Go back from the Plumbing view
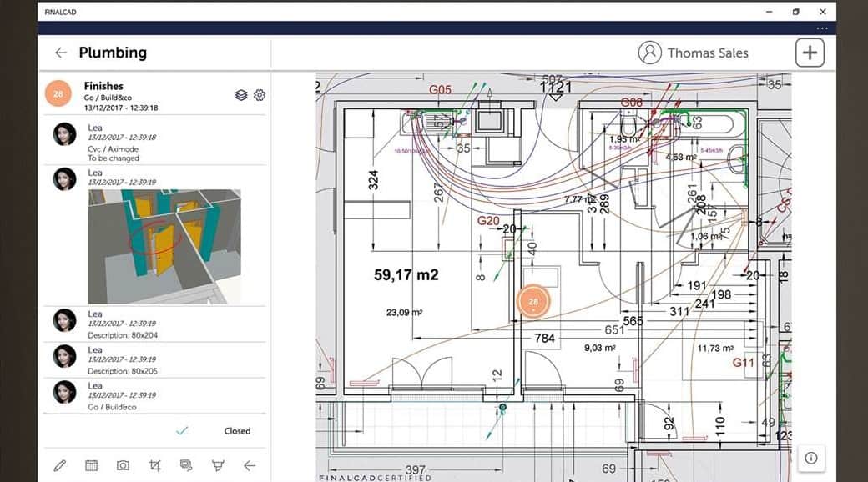Image resolution: width=868 pixels, height=482 pixels. (60, 52)
